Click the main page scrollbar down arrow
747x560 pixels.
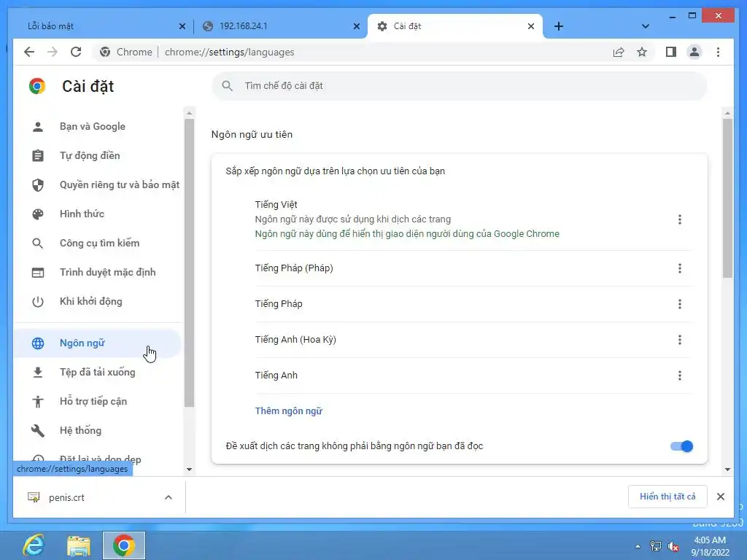[x=727, y=470]
